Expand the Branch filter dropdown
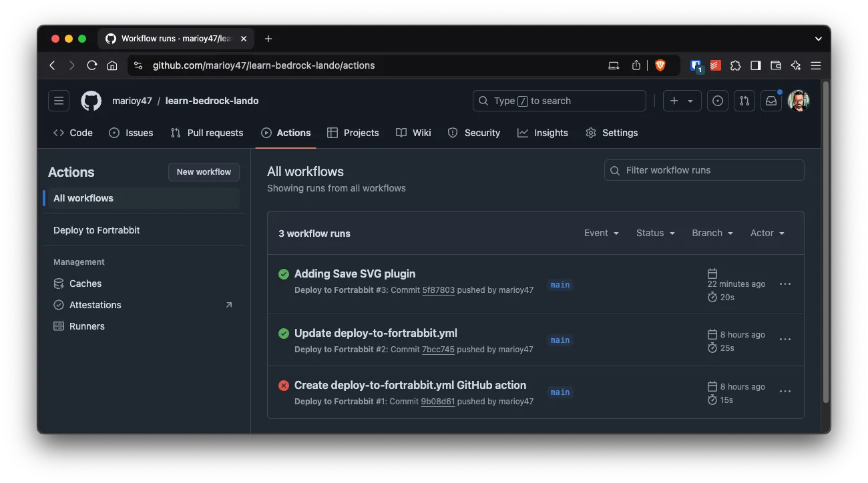 (712, 233)
